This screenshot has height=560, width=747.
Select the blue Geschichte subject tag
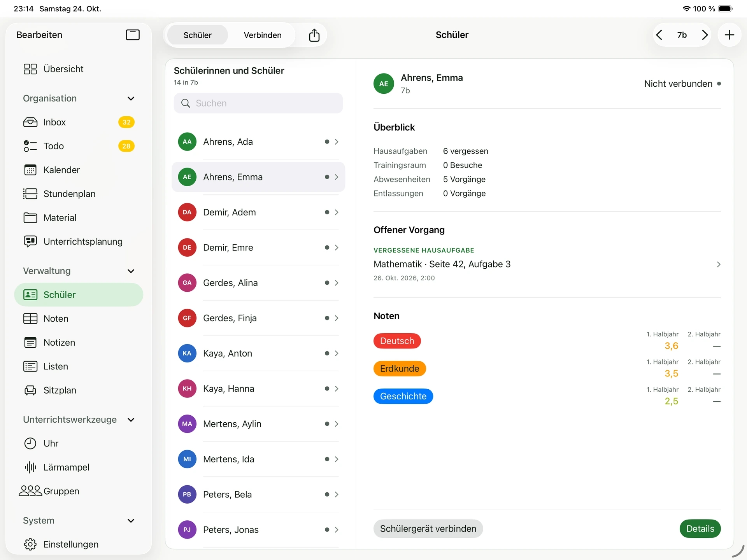(403, 396)
